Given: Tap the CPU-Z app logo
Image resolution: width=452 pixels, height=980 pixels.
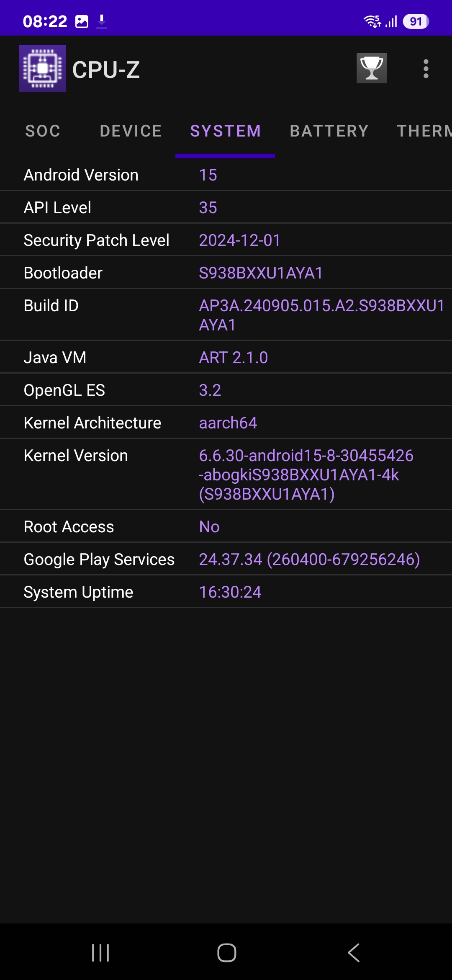Looking at the screenshot, I should point(42,68).
